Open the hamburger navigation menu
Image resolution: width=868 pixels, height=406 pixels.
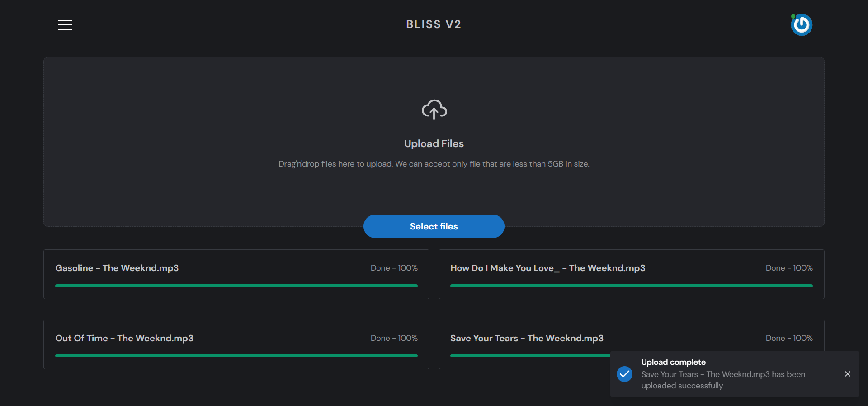[x=65, y=25]
